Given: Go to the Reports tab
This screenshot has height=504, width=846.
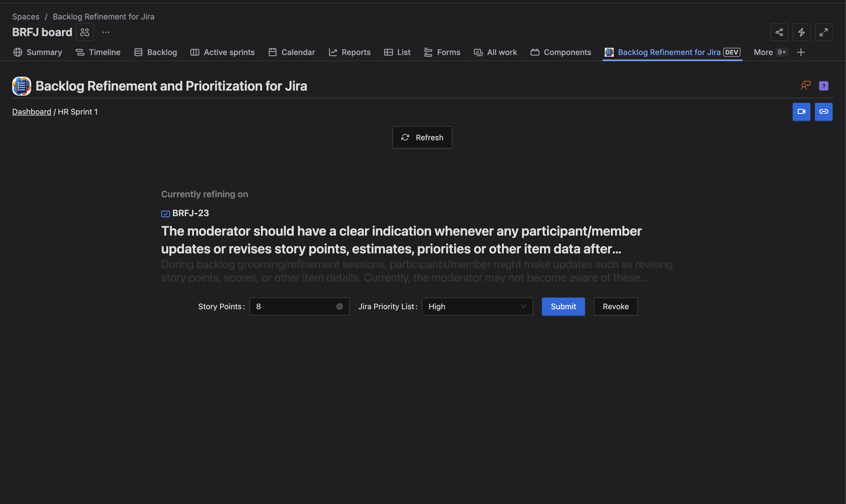Looking at the screenshot, I should point(349,52).
